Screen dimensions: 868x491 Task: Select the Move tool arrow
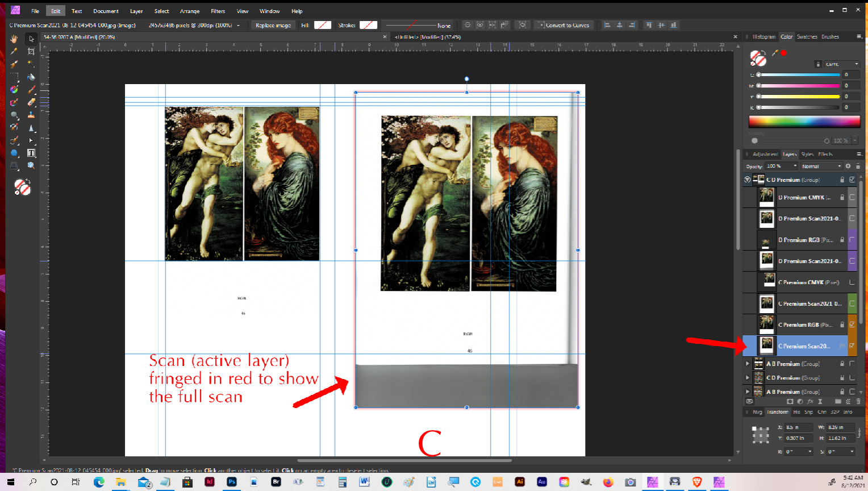click(31, 39)
